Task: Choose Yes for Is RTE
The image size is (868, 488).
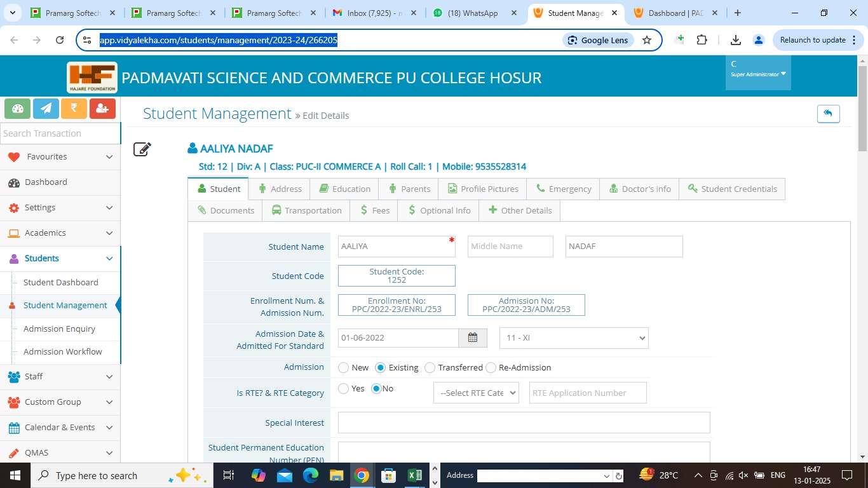Action: tap(344, 388)
